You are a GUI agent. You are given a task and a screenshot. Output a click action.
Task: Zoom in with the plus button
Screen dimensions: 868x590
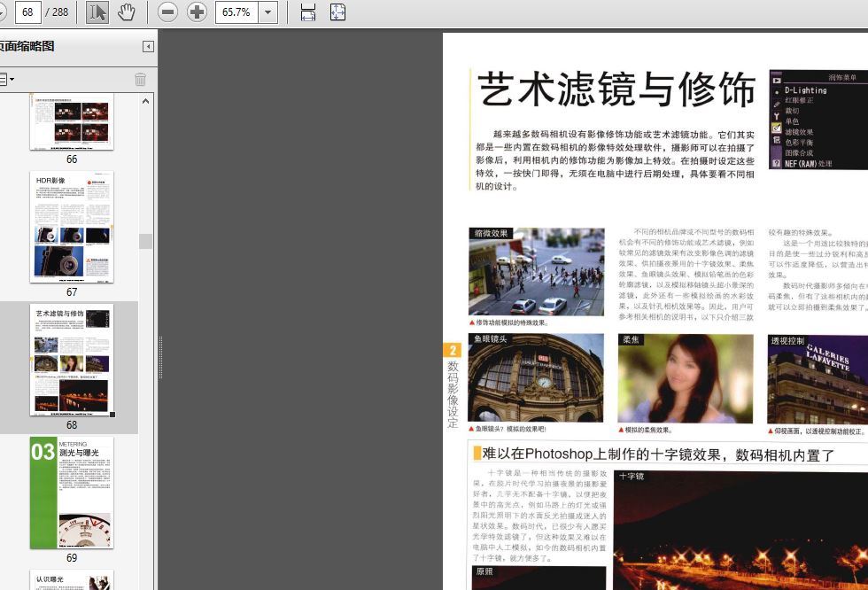click(x=197, y=12)
